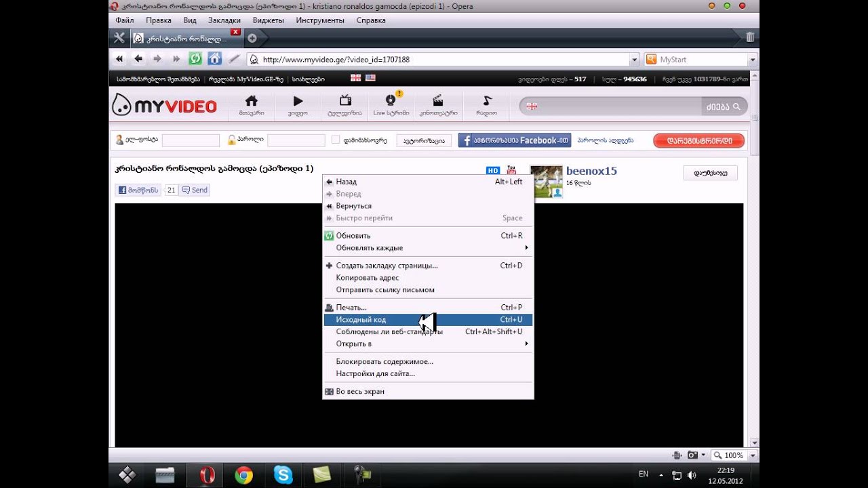The width and height of the screenshot is (868, 488).
Task: Click the volume speaker tray icon
Action: pyautogui.click(x=692, y=475)
